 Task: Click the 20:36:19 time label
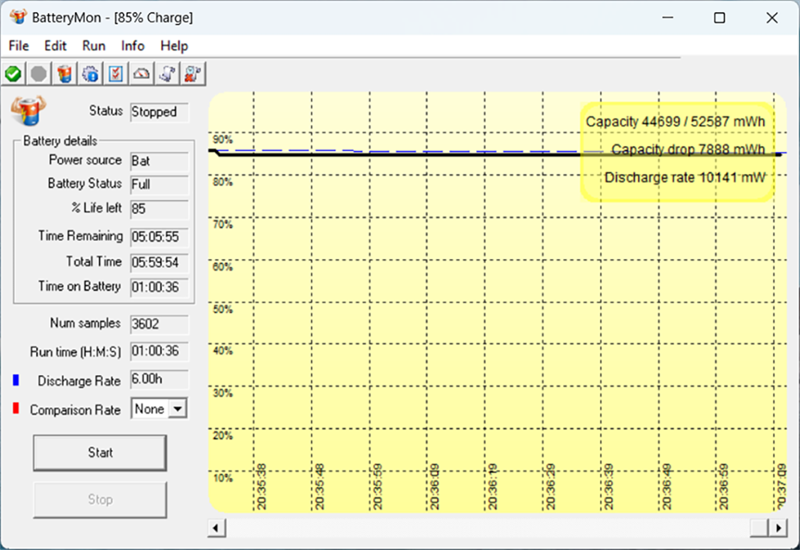[x=492, y=487]
